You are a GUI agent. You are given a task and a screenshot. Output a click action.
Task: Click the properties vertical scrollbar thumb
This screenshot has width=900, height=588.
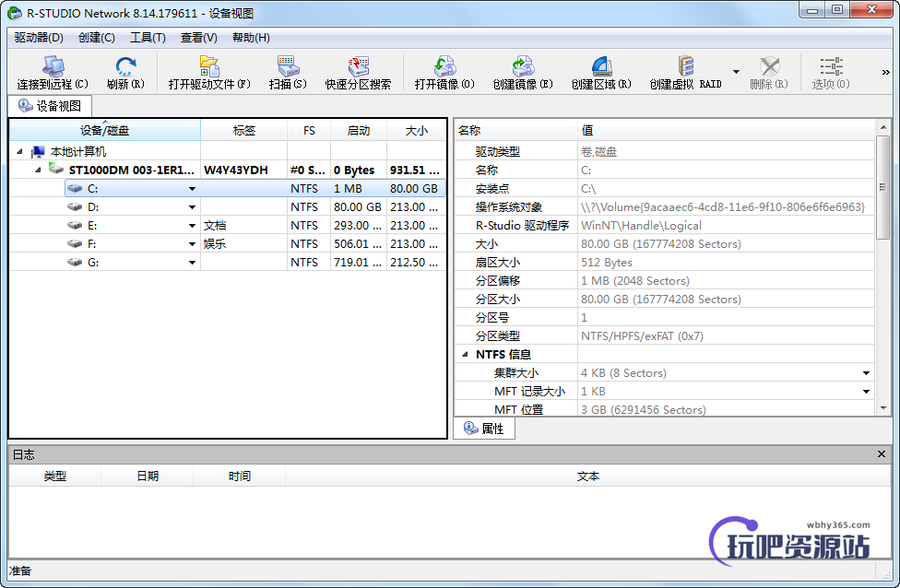[x=883, y=187]
